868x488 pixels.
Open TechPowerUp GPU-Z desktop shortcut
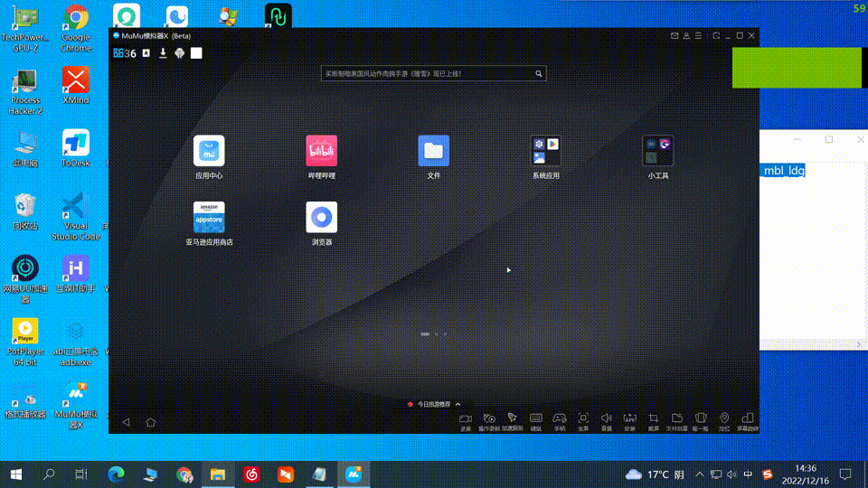coord(25,28)
